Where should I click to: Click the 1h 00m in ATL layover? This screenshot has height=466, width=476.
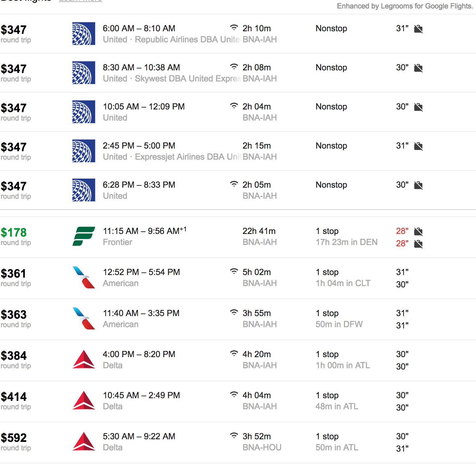pyautogui.click(x=343, y=365)
